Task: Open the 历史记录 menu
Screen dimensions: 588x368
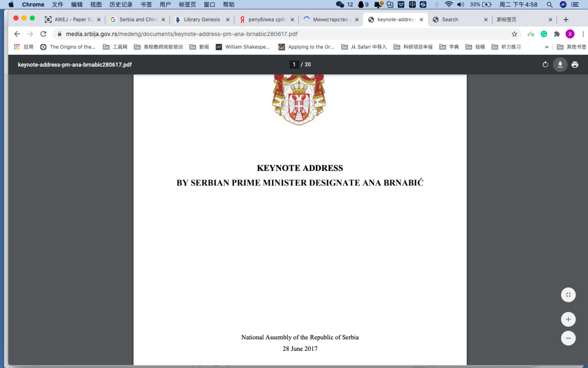Action: pyautogui.click(x=121, y=4)
